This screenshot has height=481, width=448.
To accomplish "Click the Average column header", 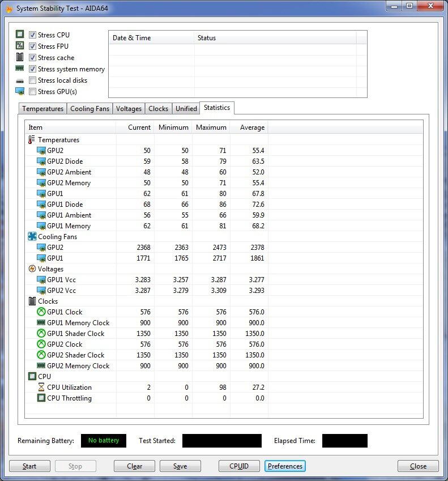I will 249,127.
